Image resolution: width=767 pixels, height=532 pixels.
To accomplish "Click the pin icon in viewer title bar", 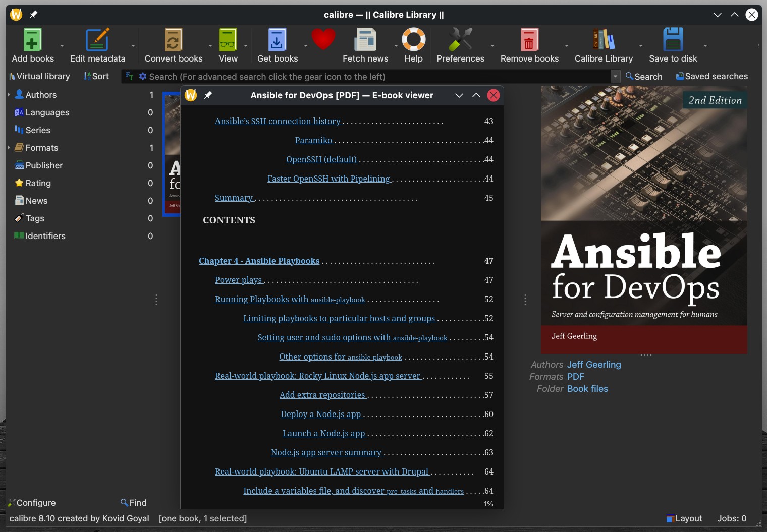I will coord(208,95).
